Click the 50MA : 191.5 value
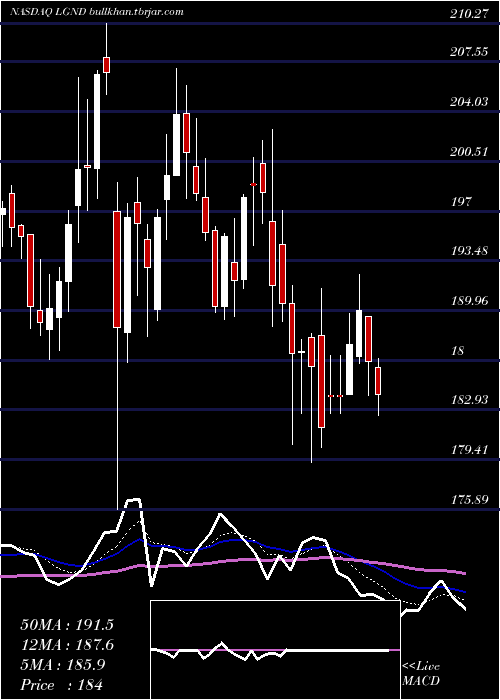This screenshot has height=700, width=500. coord(67,625)
